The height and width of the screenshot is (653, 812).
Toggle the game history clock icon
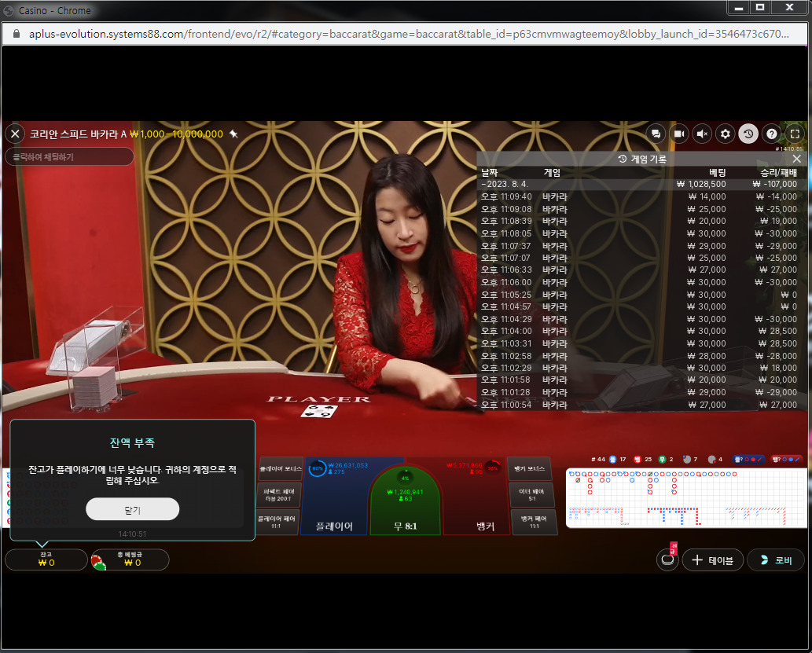748,134
